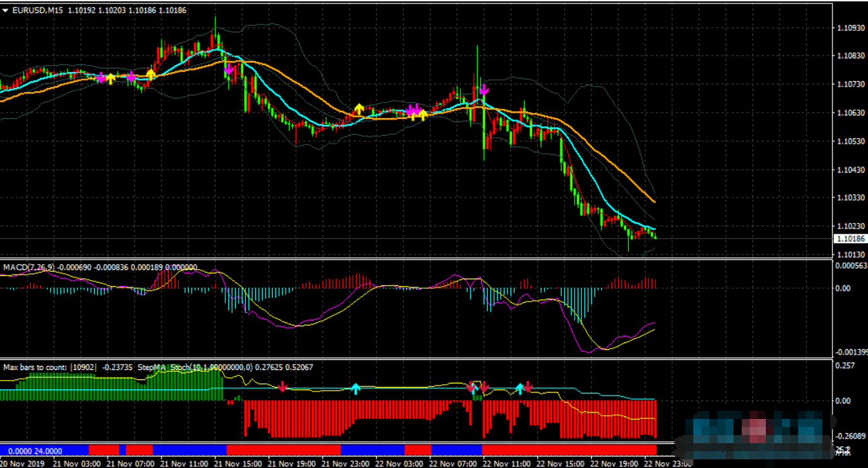Click the first cyan up arrow in StepMA Stoch panel
Viewport: 868px width, 468px height.
pyautogui.click(x=355, y=388)
